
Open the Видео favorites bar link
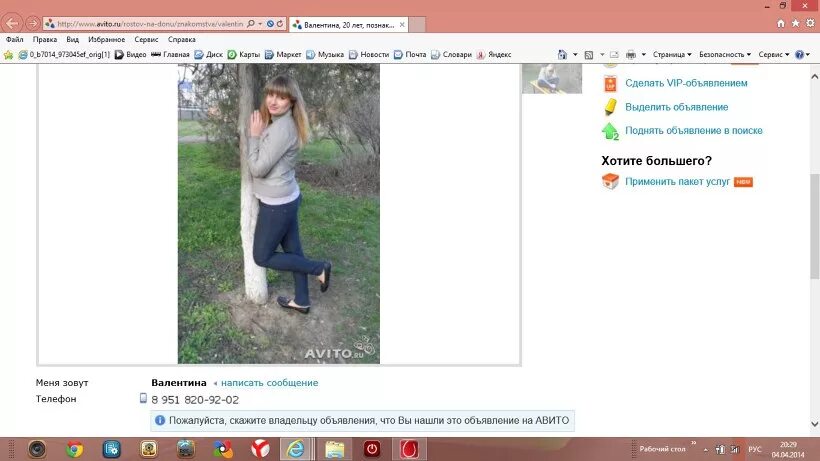[x=131, y=54]
